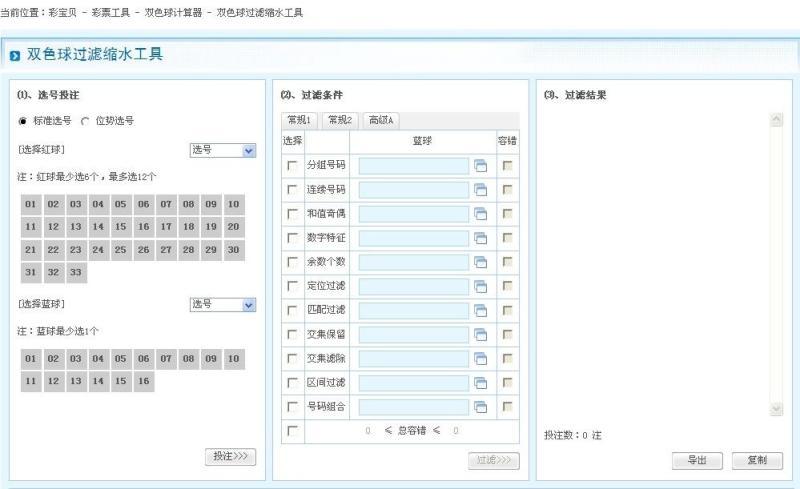Switch to the 常规2 tab
Image resolution: width=800 pixels, height=489 pixels.
[x=340, y=120]
